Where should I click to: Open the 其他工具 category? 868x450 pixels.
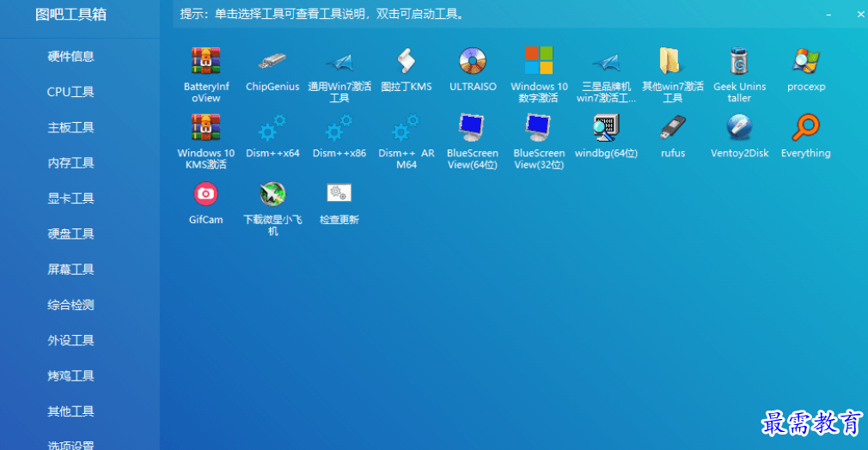click(x=70, y=411)
